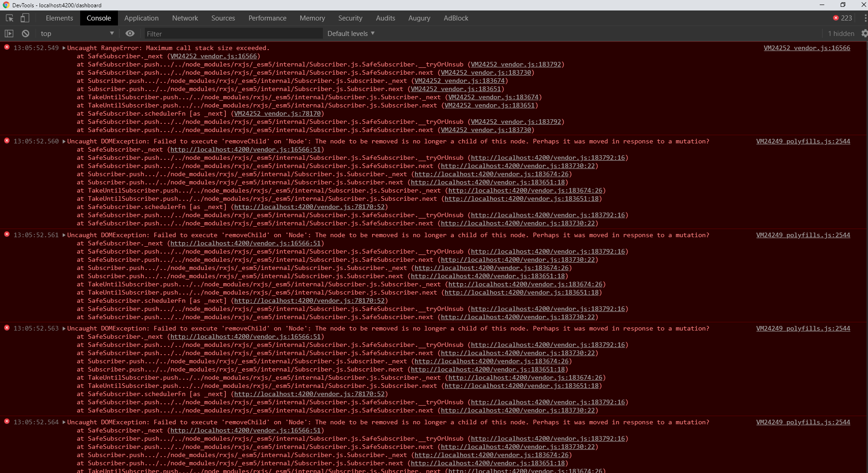This screenshot has width=868, height=473.
Task: Click the error icon beside the RangeError message
Action: point(6,47)
